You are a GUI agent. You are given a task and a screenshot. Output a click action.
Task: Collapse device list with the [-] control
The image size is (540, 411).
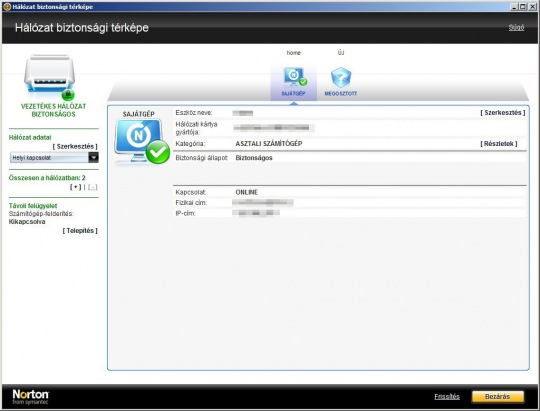click(x=93, y=187)
